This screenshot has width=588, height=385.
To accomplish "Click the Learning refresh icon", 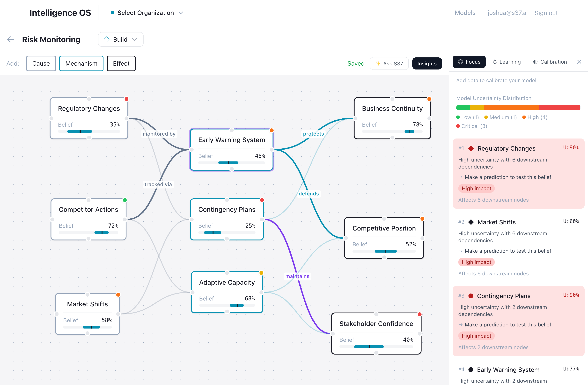I will pos(495,62).
